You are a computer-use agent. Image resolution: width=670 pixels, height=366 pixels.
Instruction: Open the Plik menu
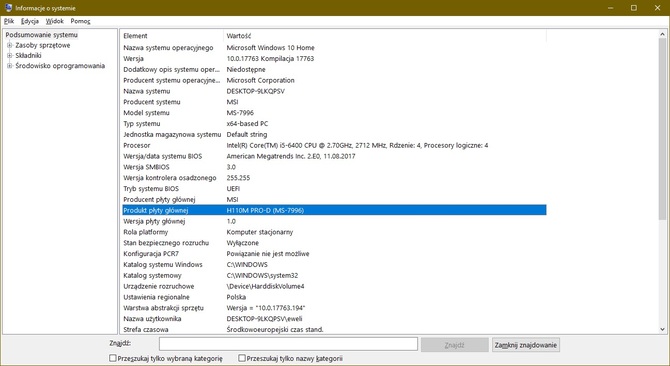9,21
